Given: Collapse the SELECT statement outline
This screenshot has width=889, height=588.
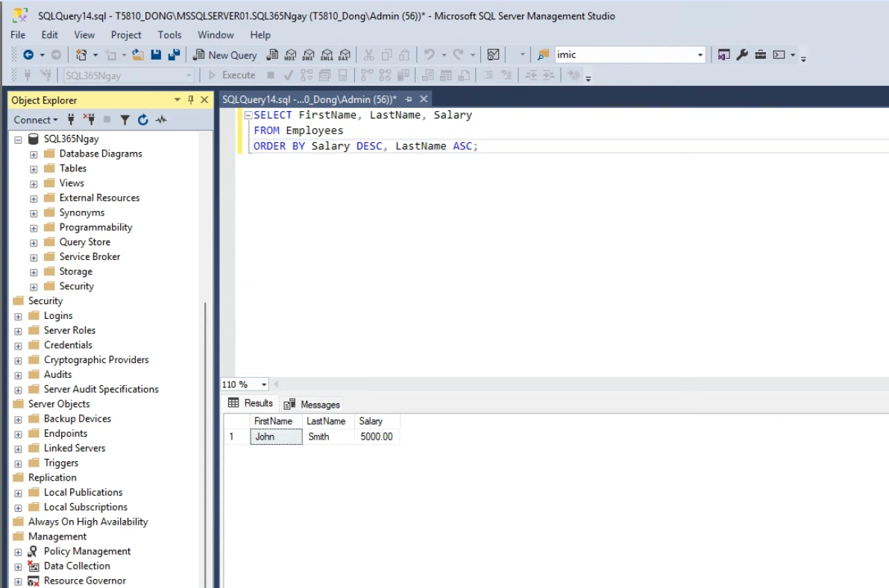Looking at the screenshot, I should pos(248,115).
